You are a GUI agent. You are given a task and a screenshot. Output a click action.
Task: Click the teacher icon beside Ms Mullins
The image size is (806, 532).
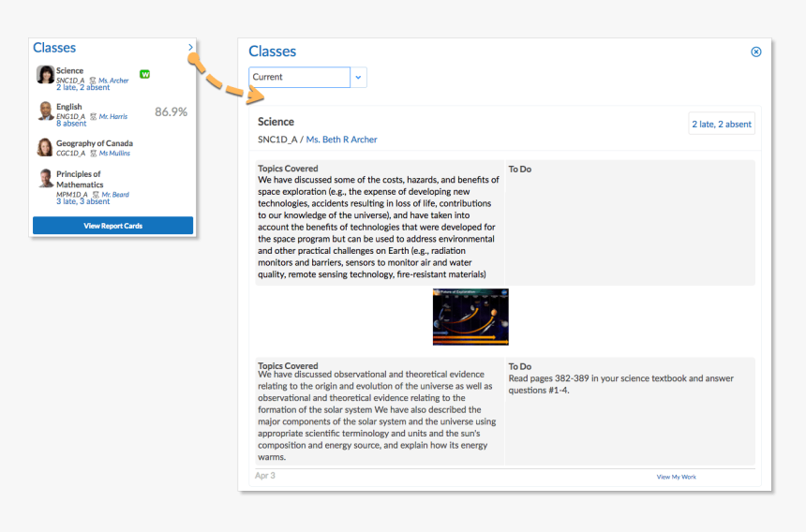(x=93, y=153)
